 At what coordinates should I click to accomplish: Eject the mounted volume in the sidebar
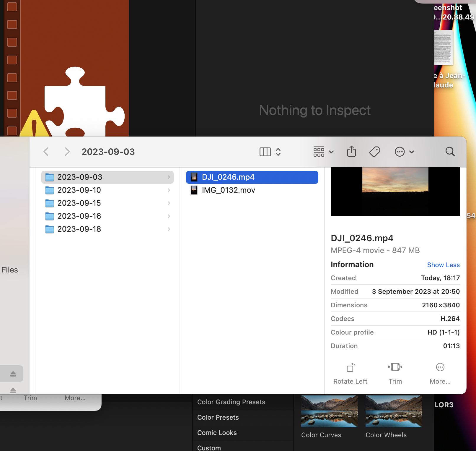[12, 374]
